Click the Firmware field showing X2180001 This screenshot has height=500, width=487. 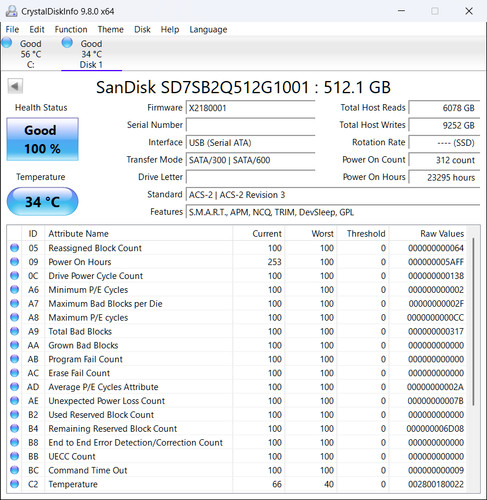click(250, 108)
